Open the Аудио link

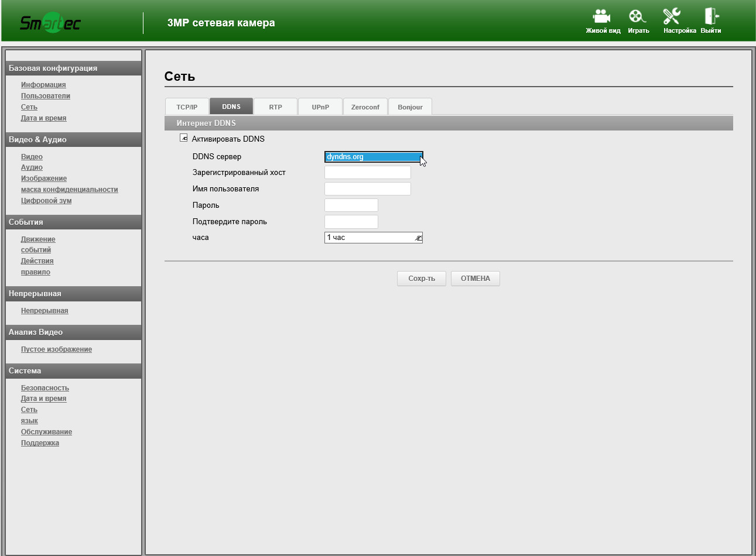click(32, 167)
